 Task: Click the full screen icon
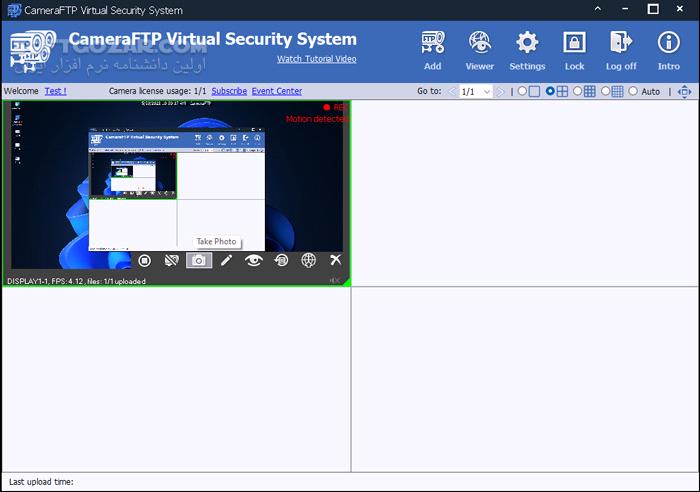[x=684, y=92]
